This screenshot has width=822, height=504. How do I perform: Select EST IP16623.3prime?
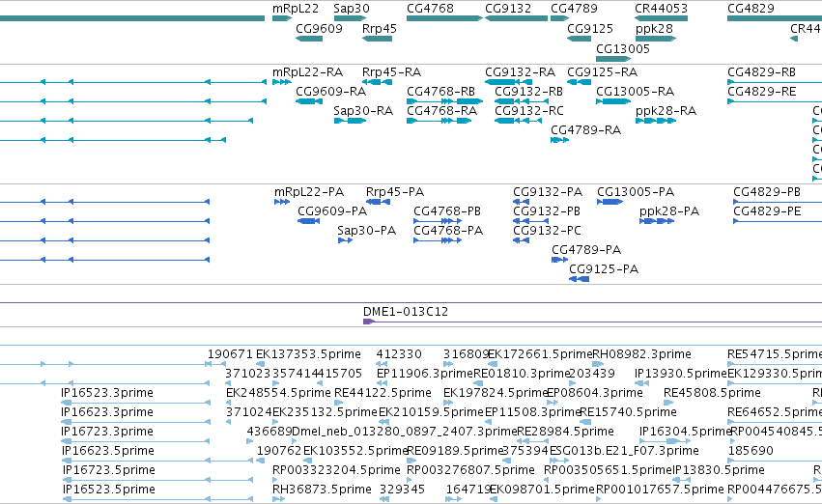[136, 422]
